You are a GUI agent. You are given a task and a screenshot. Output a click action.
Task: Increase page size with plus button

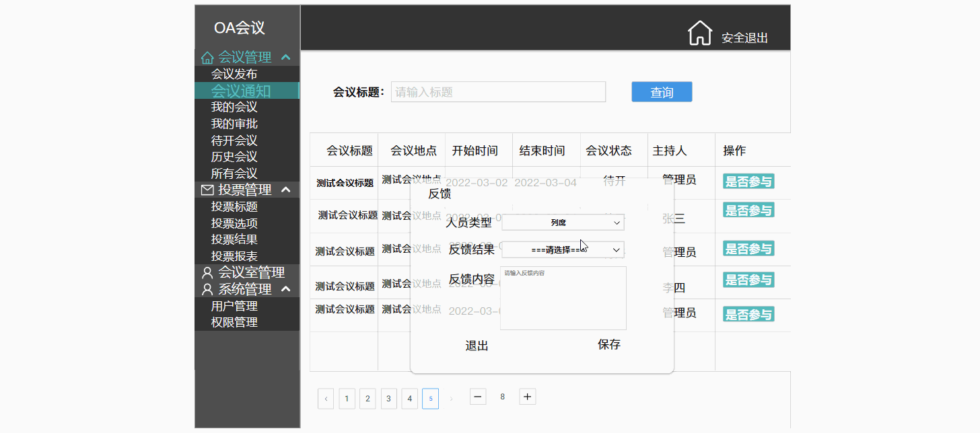click(528, 397)
